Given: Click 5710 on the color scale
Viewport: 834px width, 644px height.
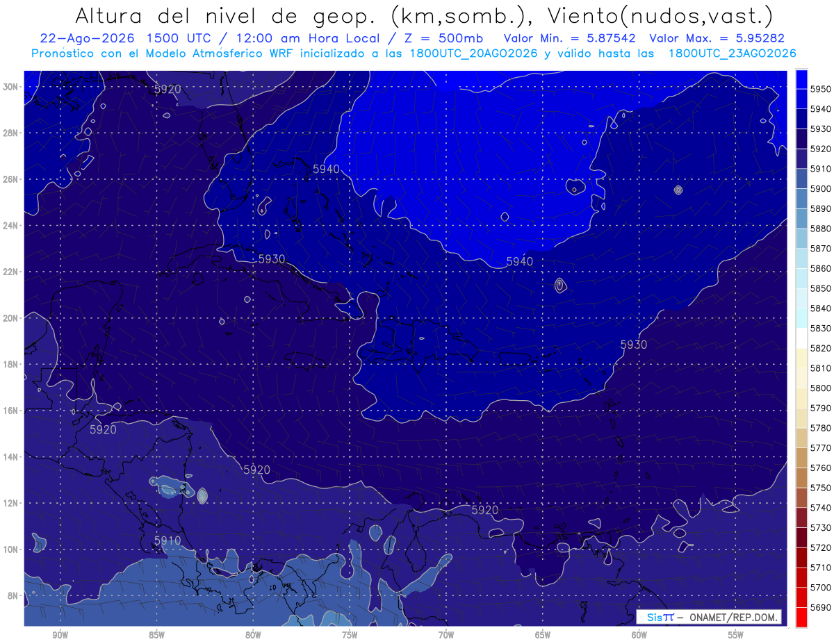Looking at the screenshot, I should [821, 568].
